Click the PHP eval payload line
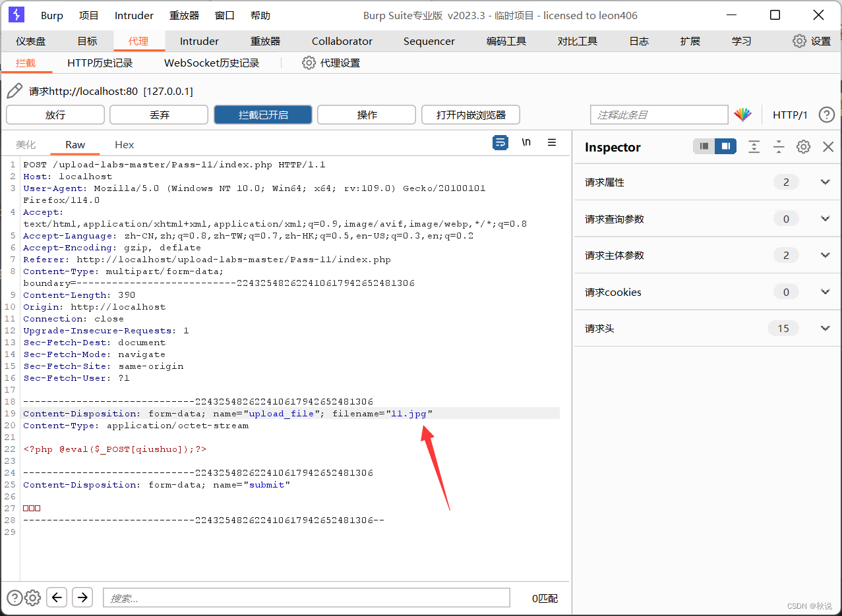Viewport: 842px width, 616px height. [115, 449]
